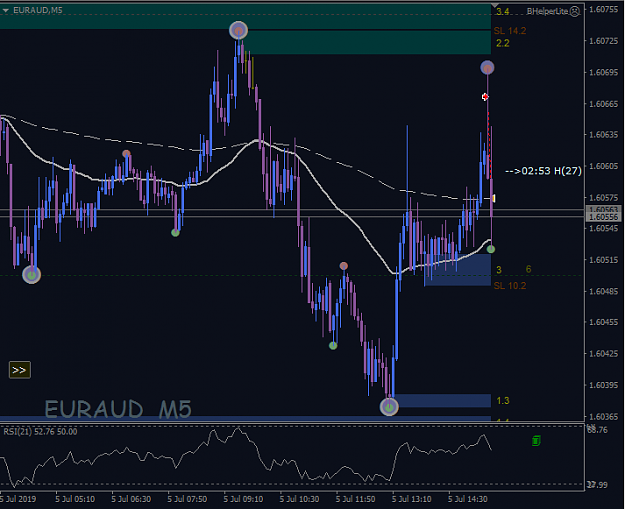Select the red dot marker on the latest wick
Screen dimensions: 625x509
pyautogui.click(x=485, y=97)
